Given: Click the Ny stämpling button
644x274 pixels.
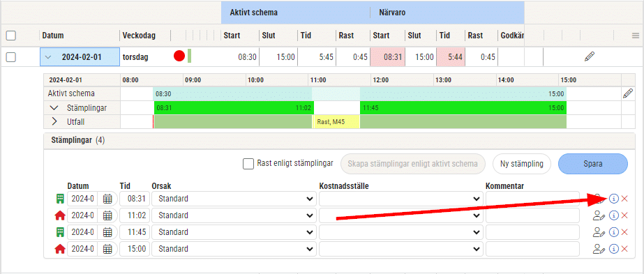Looking at the screenshot, I should 522,164.
